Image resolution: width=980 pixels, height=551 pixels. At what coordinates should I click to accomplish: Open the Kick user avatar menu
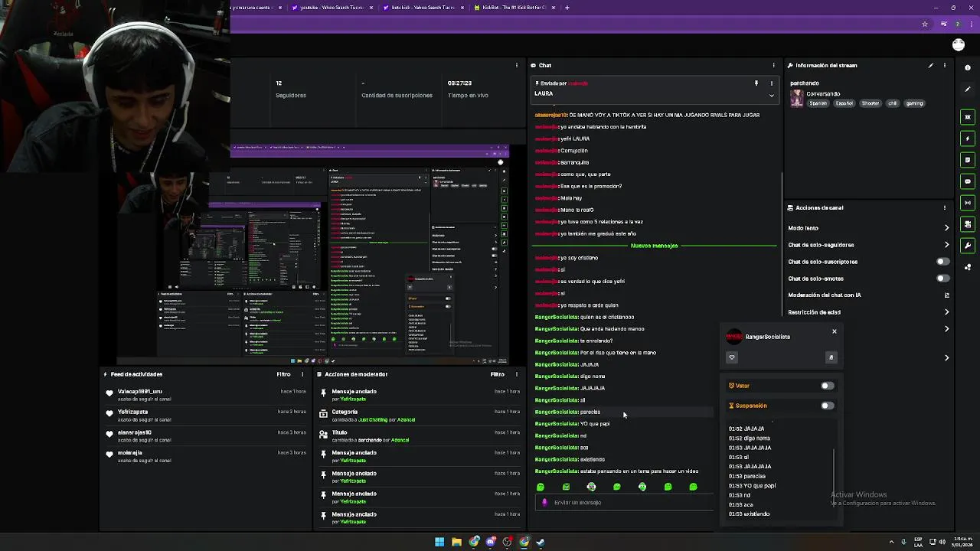(x=959, y=45)
